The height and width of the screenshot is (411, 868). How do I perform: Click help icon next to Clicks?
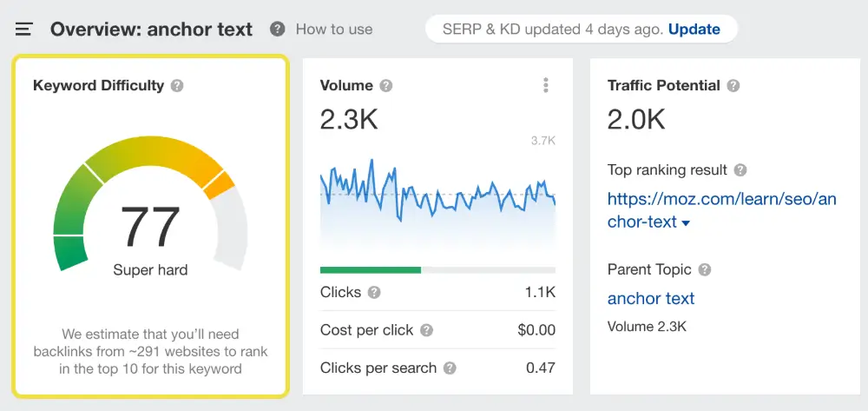pyautogui.click(x=374, y=293)
